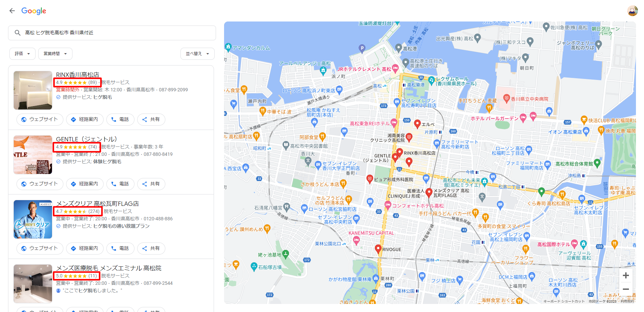Click the 姥ヶ池墓地 map marker

(x=285, y=254)
